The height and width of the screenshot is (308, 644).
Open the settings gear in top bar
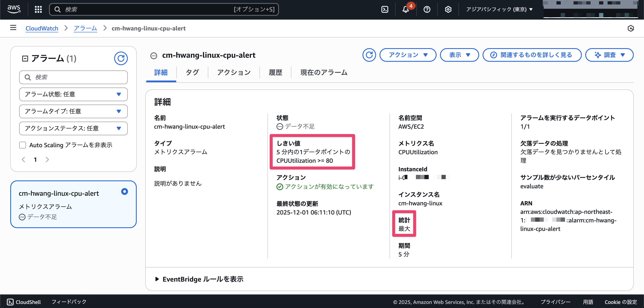[448, 10]
